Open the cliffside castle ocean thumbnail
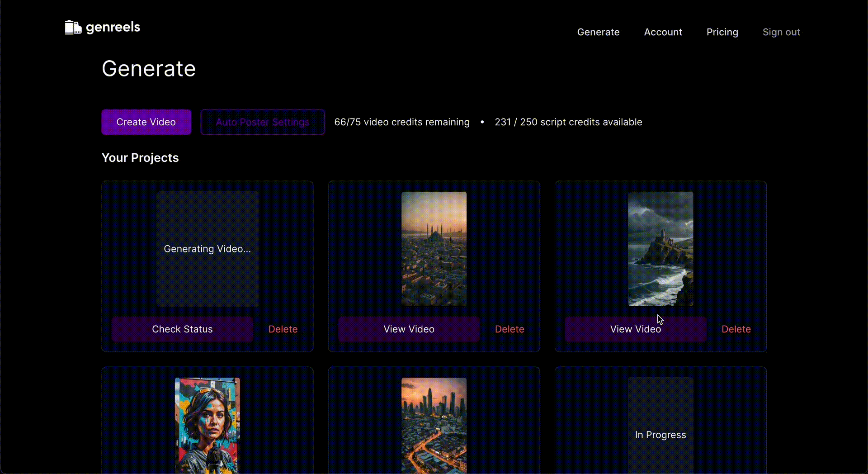The height and width of the screenshot is (474, 868). pos(660,249)
